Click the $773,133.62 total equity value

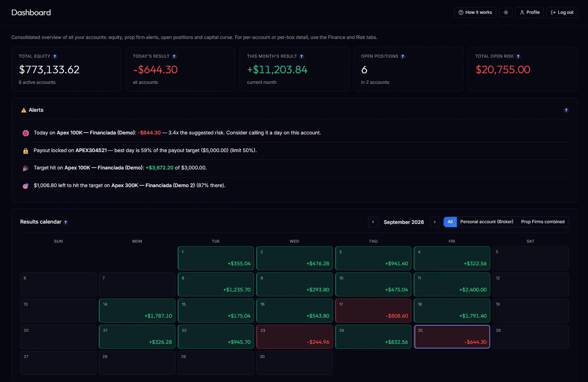(x=49, y=70)
